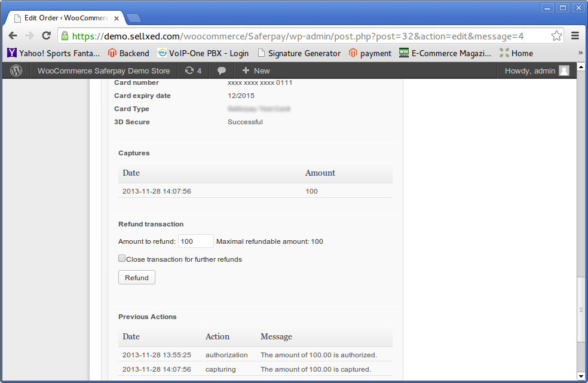Open the comments bubble icon

[222, 71]
